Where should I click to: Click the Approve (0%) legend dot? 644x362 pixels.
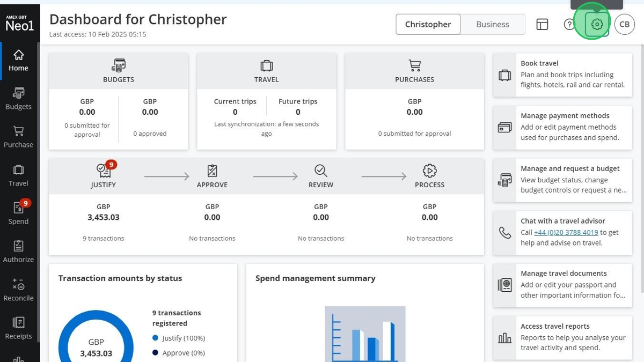point(156,352)
